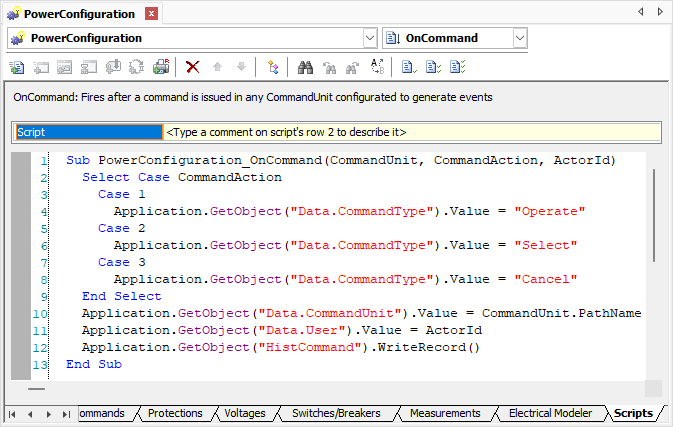Viewport: 673px width, 427px height.
Task: Close the PowerConfiguration document tab
Action: 150,14
